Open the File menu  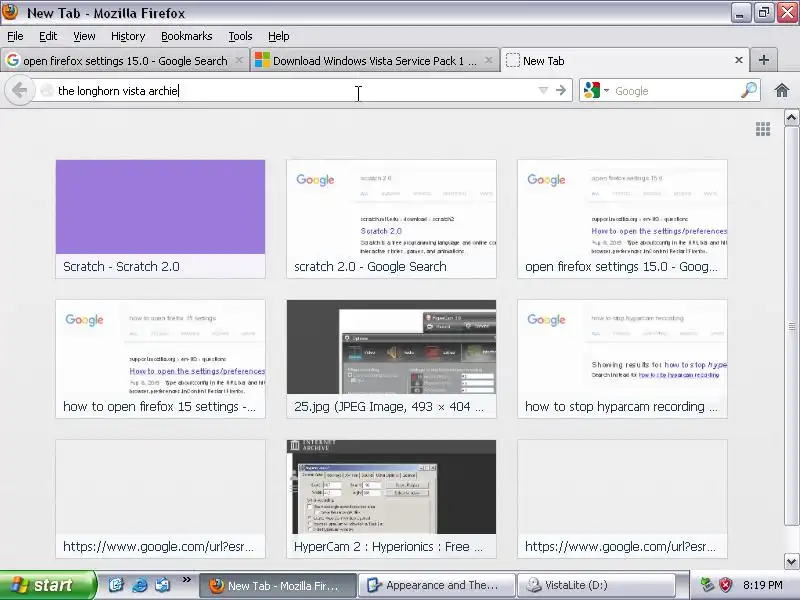tap(15, 36)
